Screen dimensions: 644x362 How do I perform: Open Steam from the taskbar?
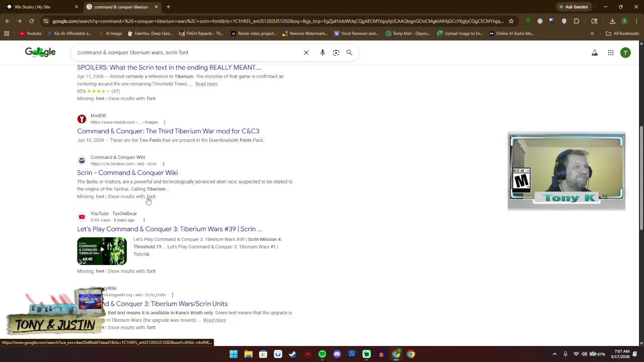(x=292, y=354)
